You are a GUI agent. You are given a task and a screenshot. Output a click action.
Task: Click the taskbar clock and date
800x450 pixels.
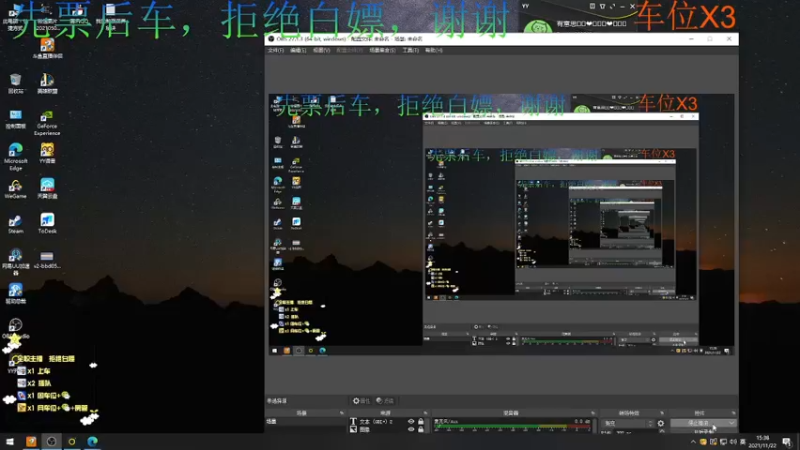coord(762,442)
